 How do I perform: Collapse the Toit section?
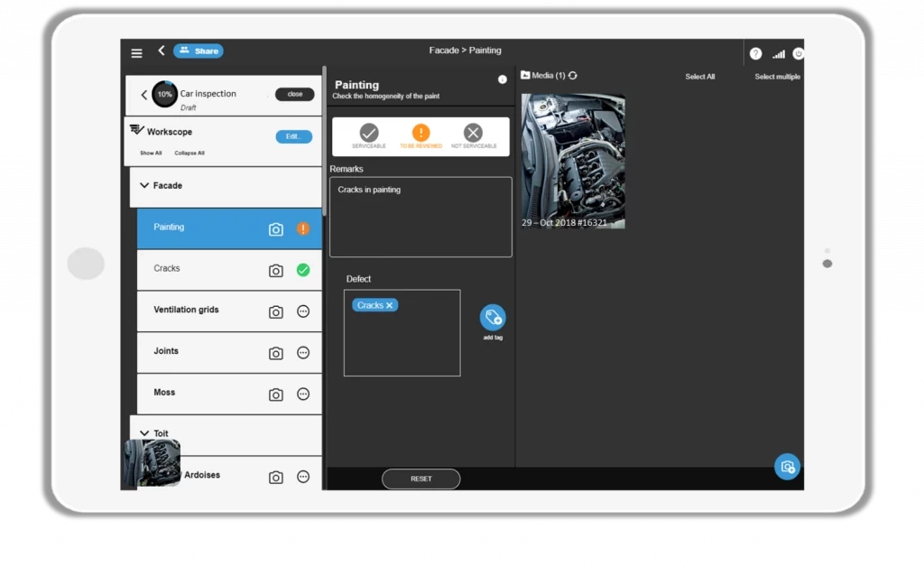[144, 433]
